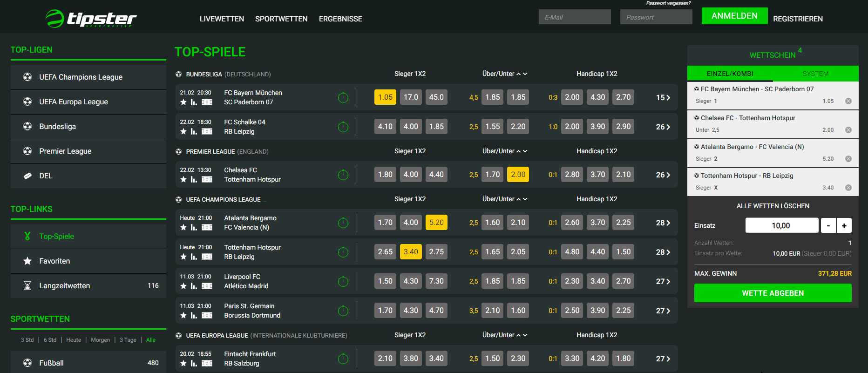Click medal icon next to Top-Spiele
Viewport: 868px width, 373px height.
[x=27, y=236]
